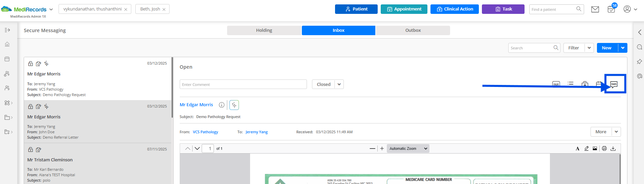Zoom out the PDF viewer
644x184 pixels.
click(373, 148)
